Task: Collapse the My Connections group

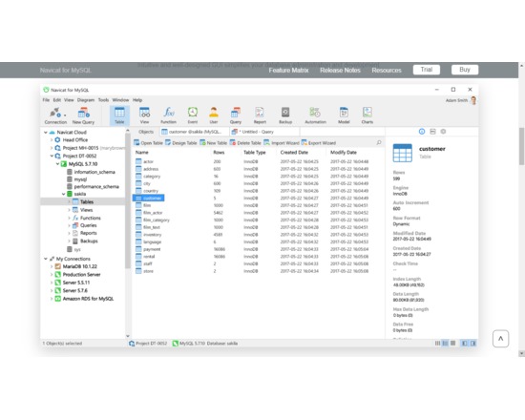Action: (x=46, y=259)
